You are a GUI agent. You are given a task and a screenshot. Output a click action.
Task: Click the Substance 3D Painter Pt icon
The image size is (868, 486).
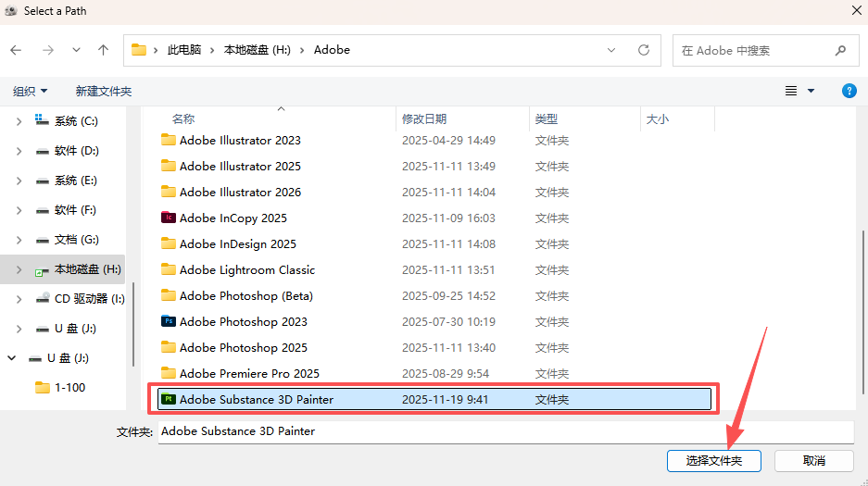click(x=169, y=399)
